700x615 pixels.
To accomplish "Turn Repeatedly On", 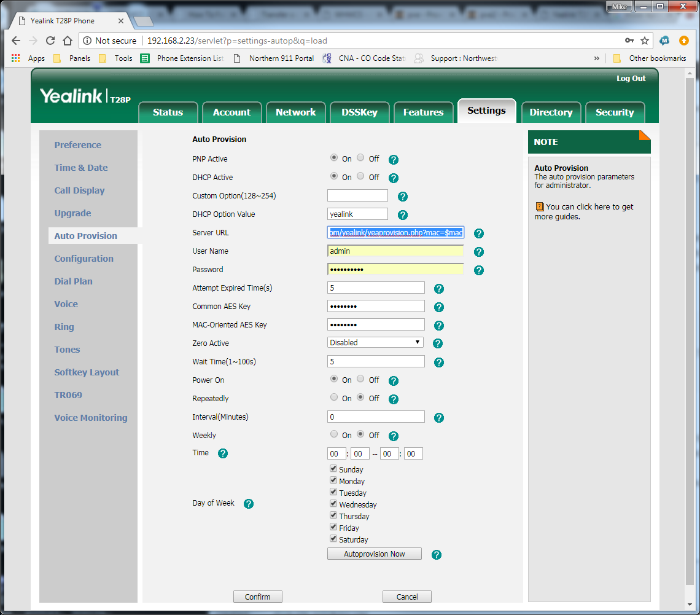I will [x=334, y=397].
